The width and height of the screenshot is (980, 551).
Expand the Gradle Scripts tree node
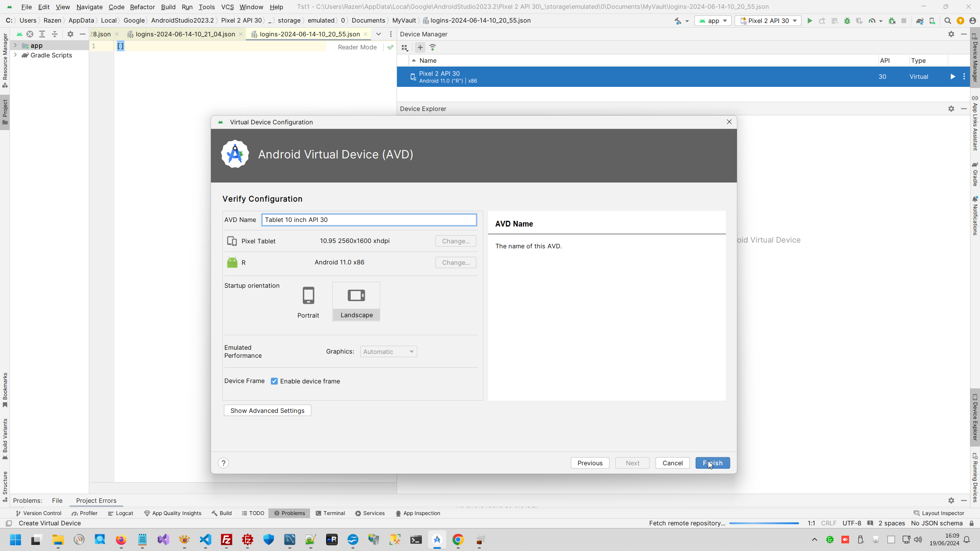[x=15, y=55]
